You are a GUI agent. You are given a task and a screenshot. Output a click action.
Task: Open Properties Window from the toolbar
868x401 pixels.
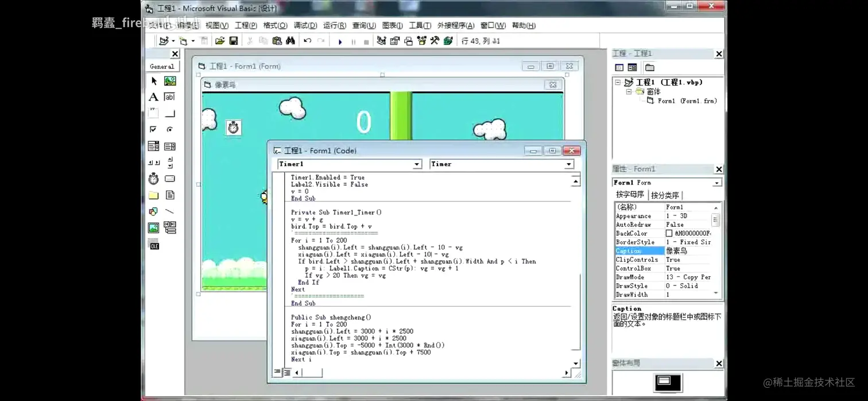pos(395,41)
